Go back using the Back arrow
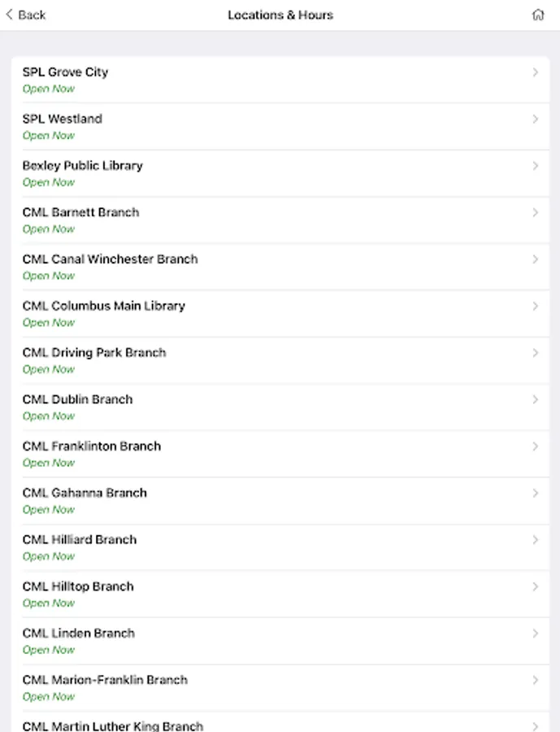 [9, 15]
